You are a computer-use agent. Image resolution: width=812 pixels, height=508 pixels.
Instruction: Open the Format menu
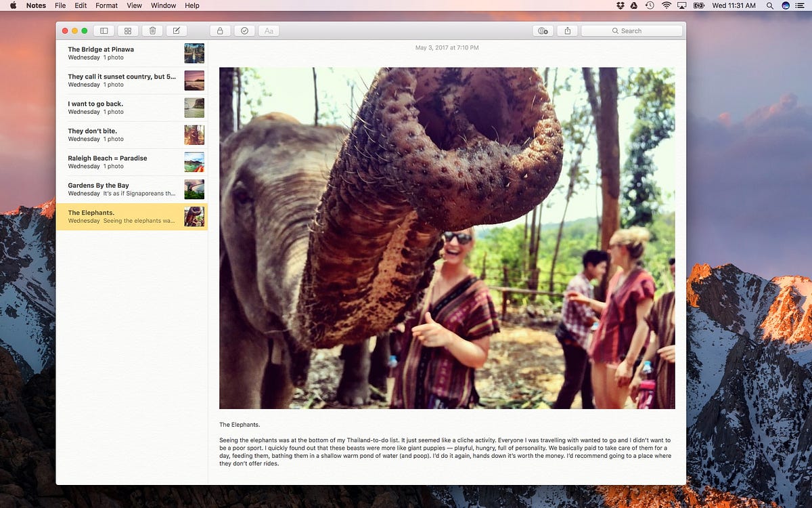(106, 5)
